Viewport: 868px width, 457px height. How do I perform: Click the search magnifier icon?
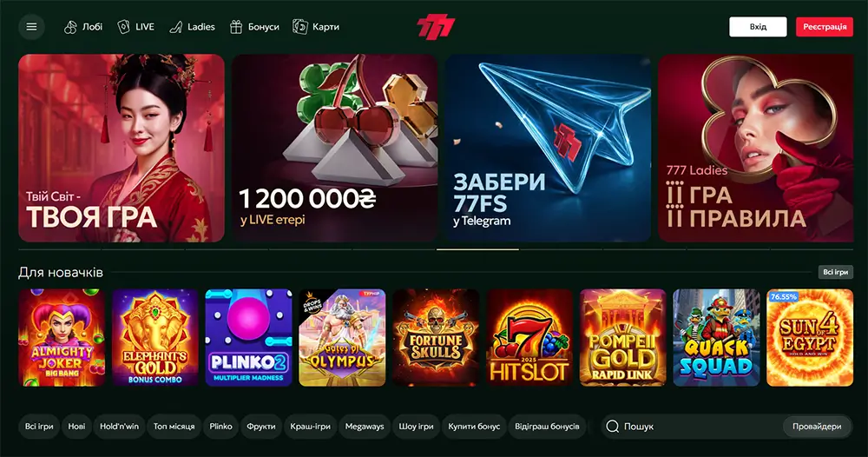tap(612, 426)
